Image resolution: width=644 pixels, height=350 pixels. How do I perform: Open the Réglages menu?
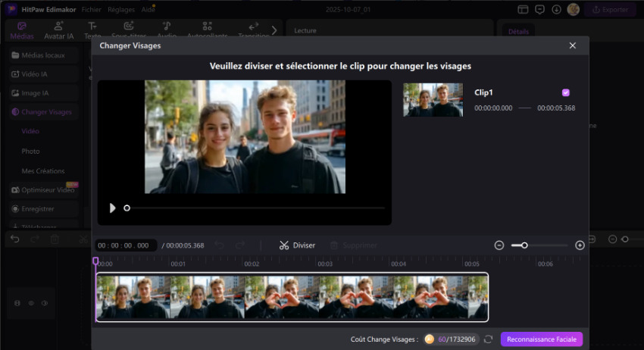tap(121, 10)
